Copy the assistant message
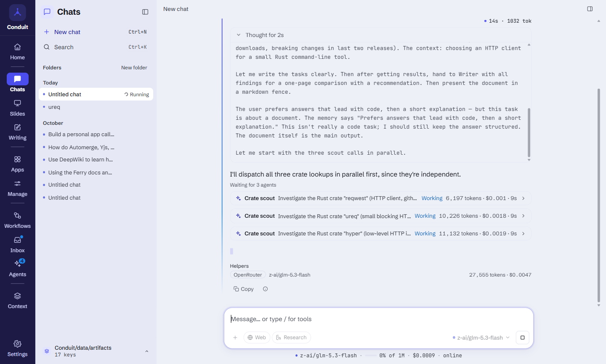606x364 pixels. pyautogui.click(x=244, y=289)
